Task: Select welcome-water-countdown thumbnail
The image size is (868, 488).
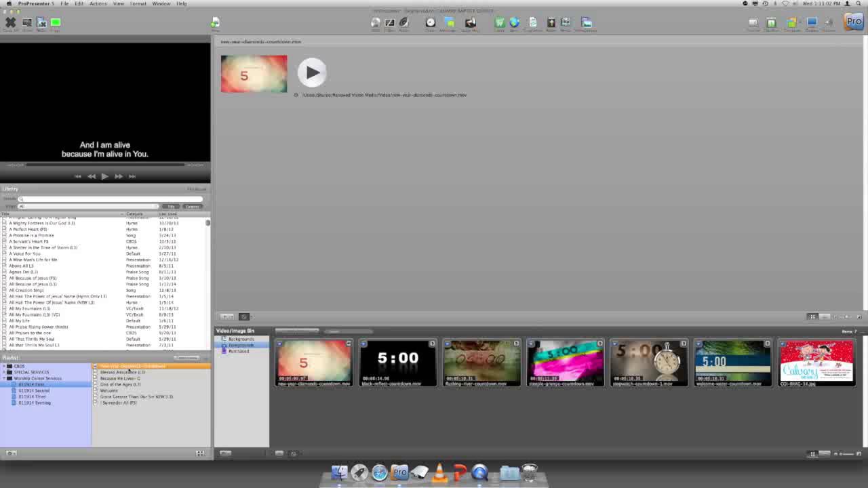Action: pyautogui.click(x=732, y=363)
